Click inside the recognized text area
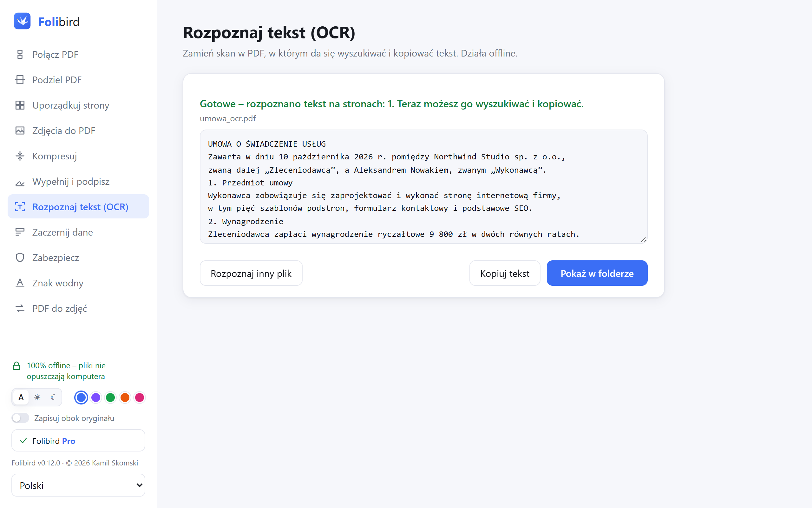This screenshot has width=812, height=508. tap(423, 187)
